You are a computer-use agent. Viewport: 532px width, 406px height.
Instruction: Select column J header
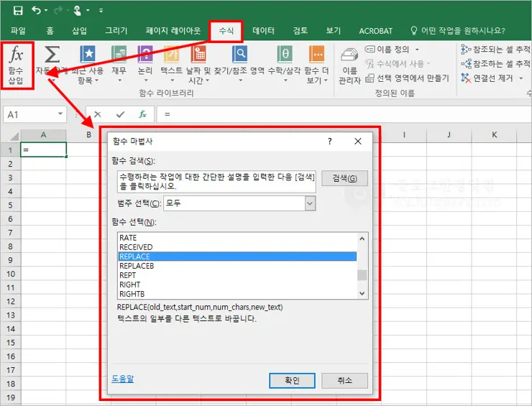[x=449, y=134]
